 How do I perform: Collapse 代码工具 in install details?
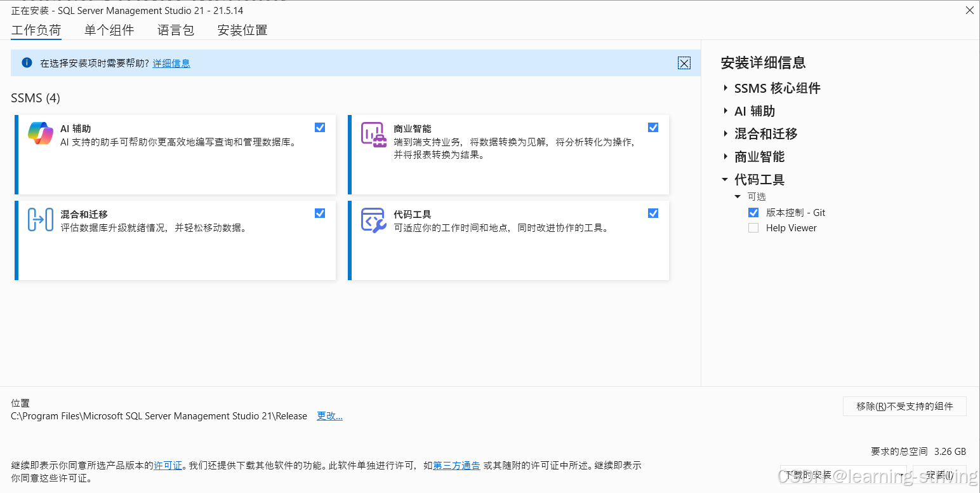click(725, 180)
